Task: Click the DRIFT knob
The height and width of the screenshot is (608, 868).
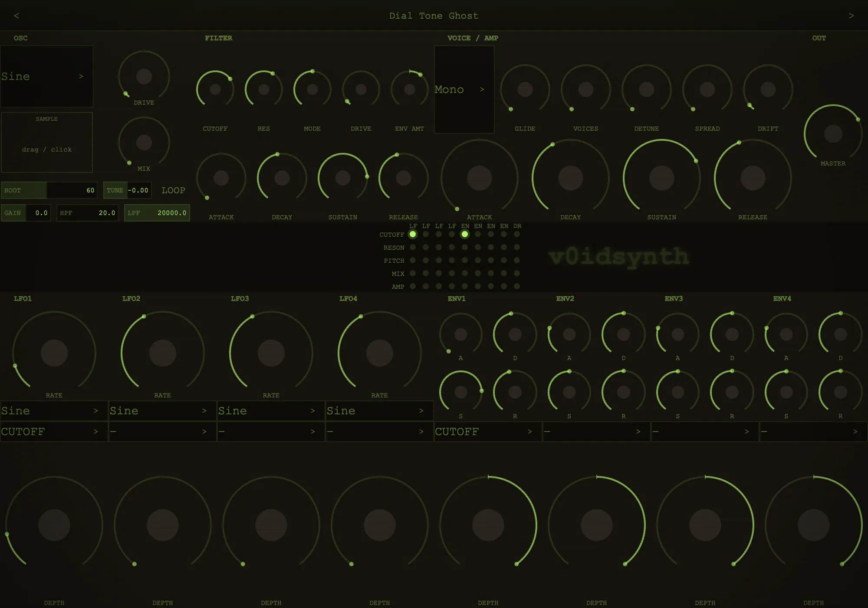Action: (x=768, y=89)
